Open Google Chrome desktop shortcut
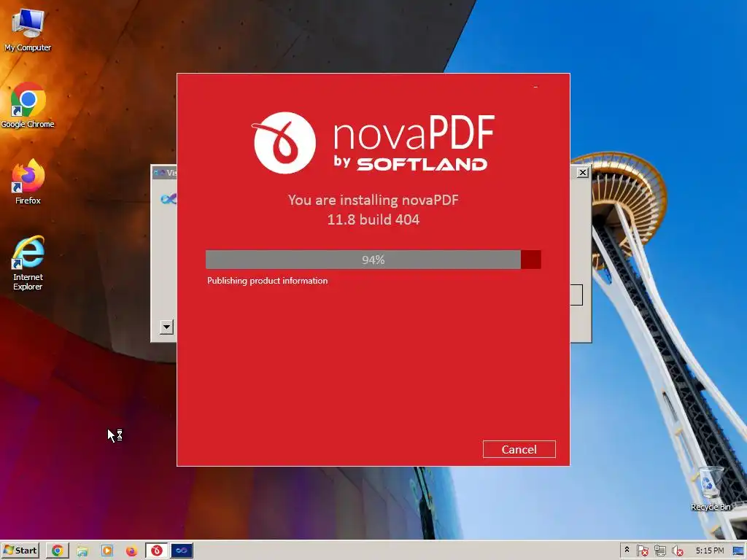 (28, 106)
